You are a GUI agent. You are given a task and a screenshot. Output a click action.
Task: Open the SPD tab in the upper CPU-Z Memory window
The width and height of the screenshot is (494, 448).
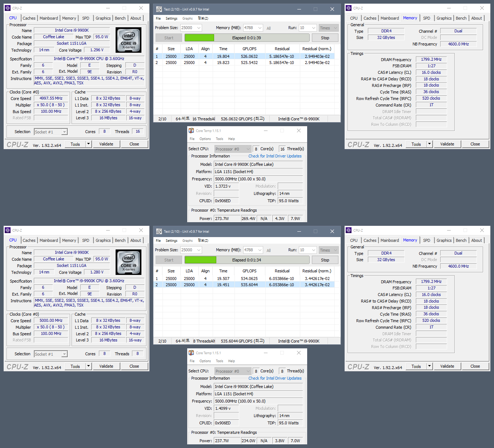pos(427,18)
